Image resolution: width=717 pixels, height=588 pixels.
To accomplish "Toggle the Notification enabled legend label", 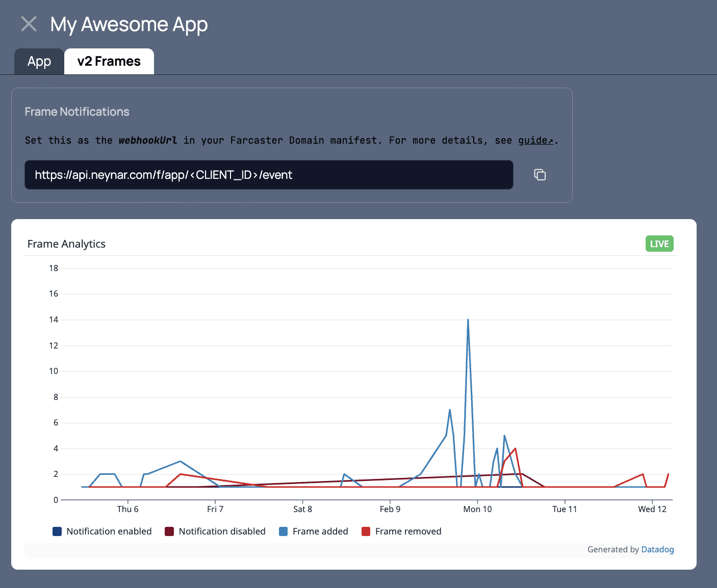I will click(109, 531).
